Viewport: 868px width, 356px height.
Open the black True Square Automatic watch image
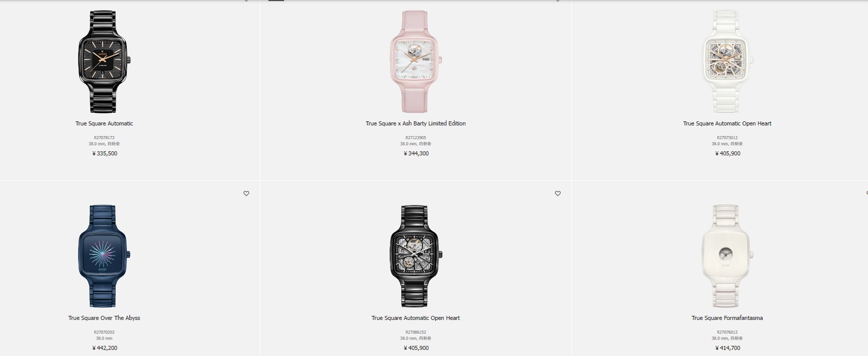(x=105, y=61)
